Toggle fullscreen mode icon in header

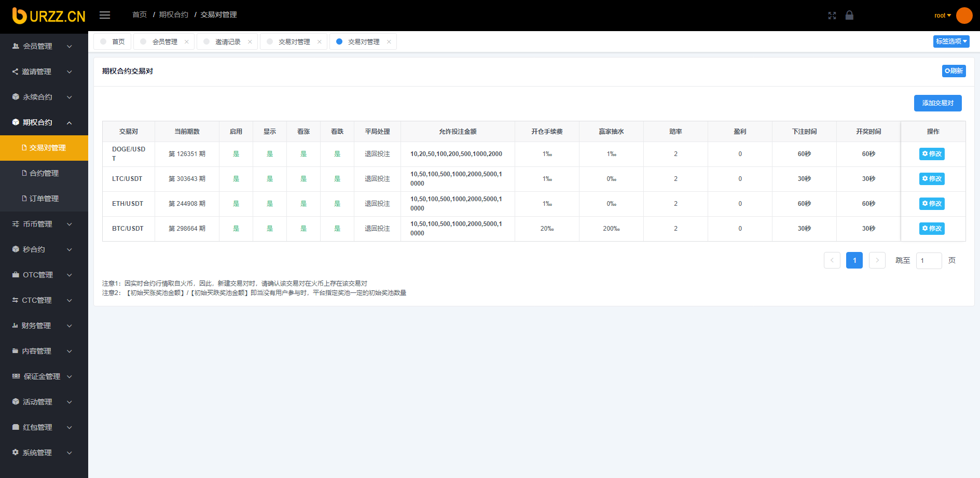[x=832, y=16]
